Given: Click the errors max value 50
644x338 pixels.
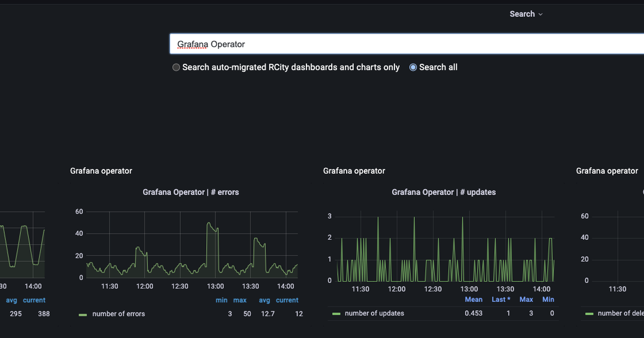Looking at the screenshot, I should tap(247, 314).
